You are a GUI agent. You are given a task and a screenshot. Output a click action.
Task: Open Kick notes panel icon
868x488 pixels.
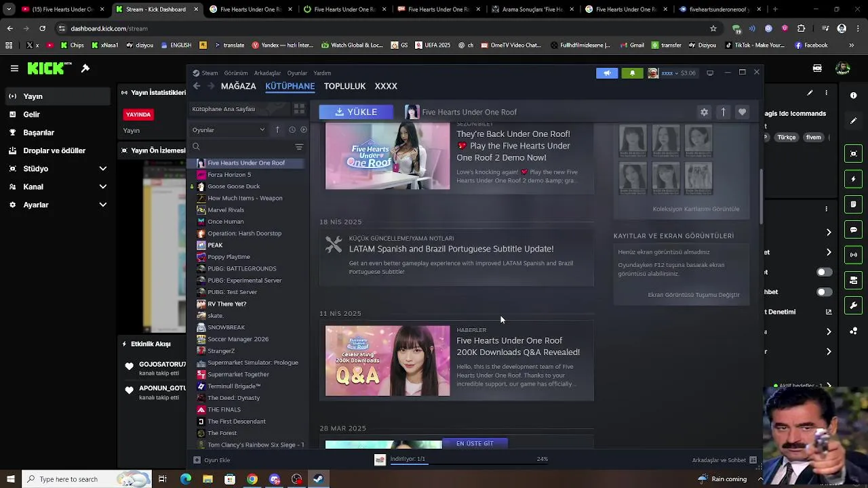[x=854, y=204]
